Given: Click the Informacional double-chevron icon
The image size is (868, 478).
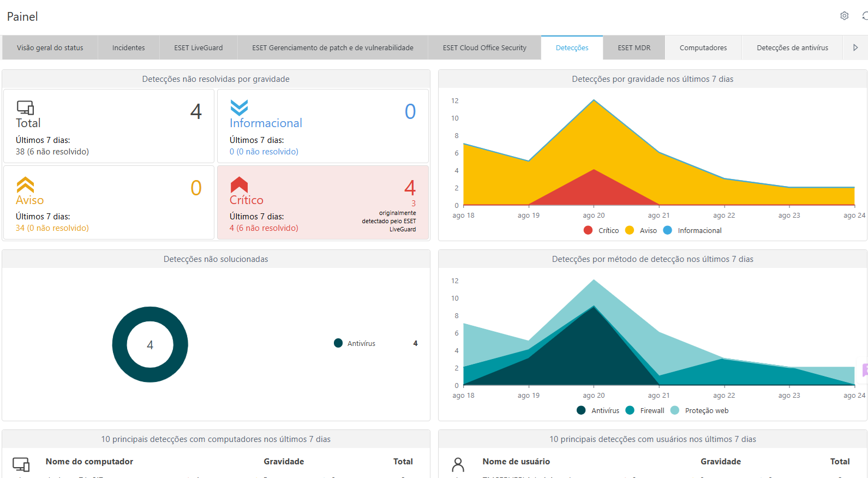Looking at the screenshot, I should click(239, 107).
